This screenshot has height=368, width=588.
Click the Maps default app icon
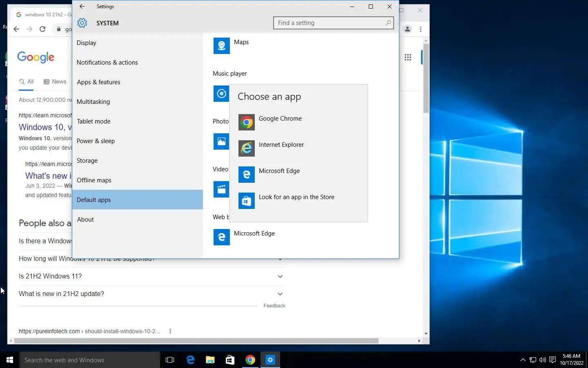222,46
